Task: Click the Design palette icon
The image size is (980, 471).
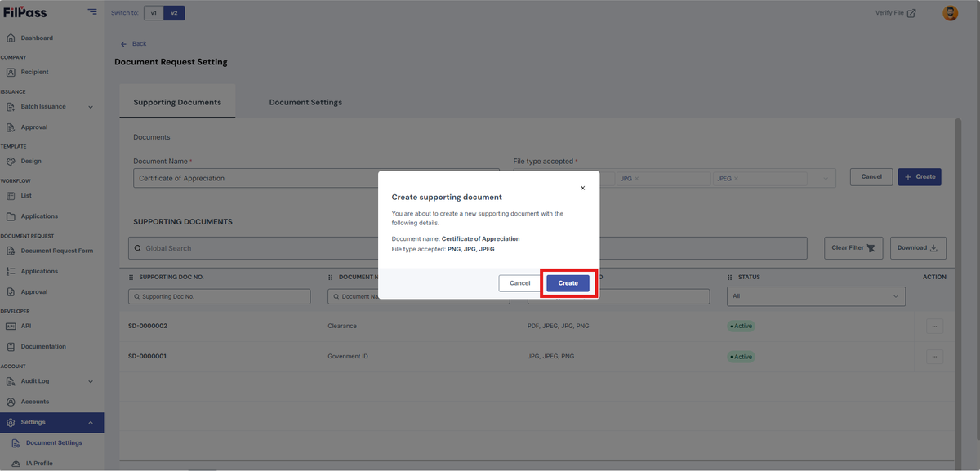Action: (11, 162)
